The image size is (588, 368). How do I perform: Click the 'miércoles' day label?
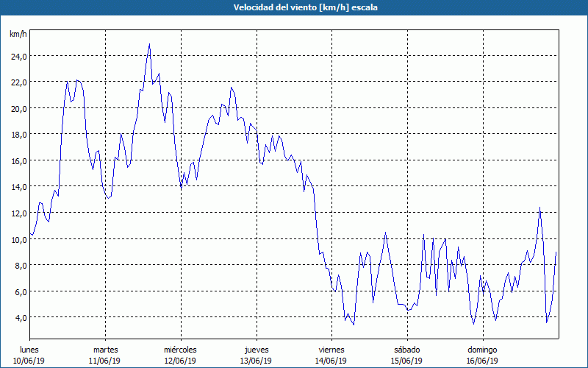(x=180, y=350)
